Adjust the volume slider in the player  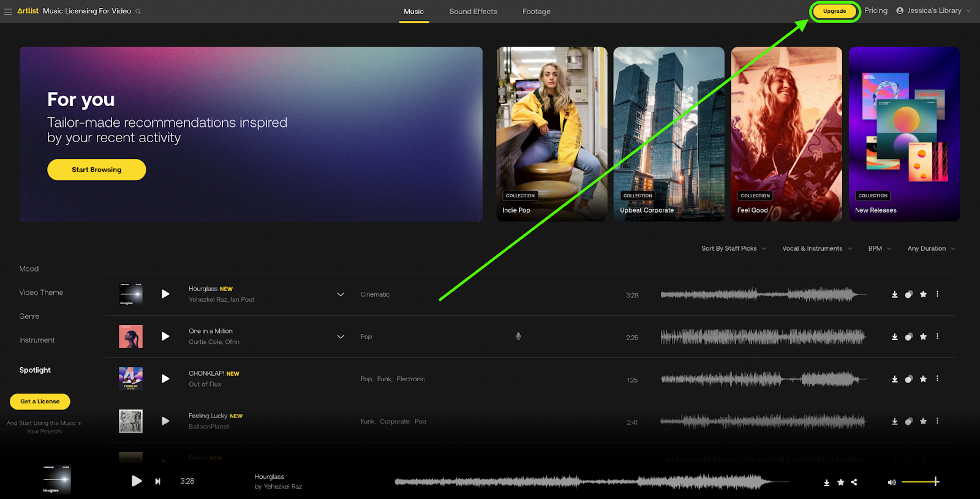tap(920, 482)
